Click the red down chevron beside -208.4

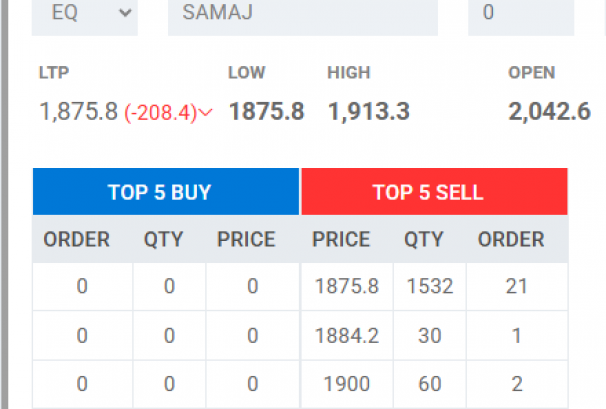(x=206, y=113)
